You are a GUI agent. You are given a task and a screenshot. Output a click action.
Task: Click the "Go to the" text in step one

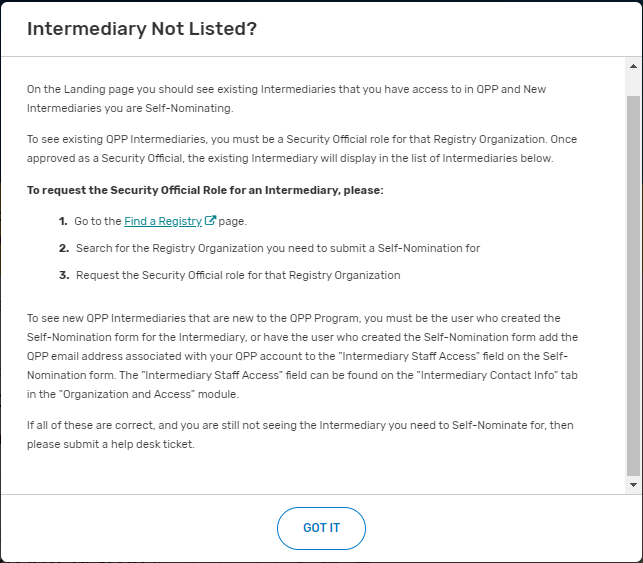coord(98,221)
